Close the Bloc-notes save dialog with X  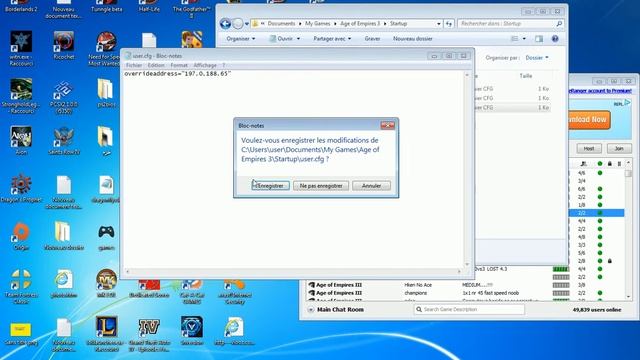pyautogui.click(x=387, y=125)
